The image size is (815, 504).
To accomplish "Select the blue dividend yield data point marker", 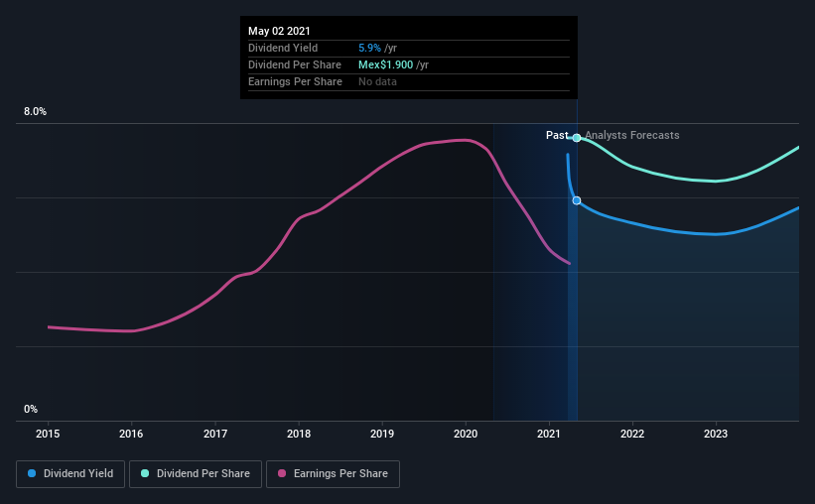I will tap(577, 200).
